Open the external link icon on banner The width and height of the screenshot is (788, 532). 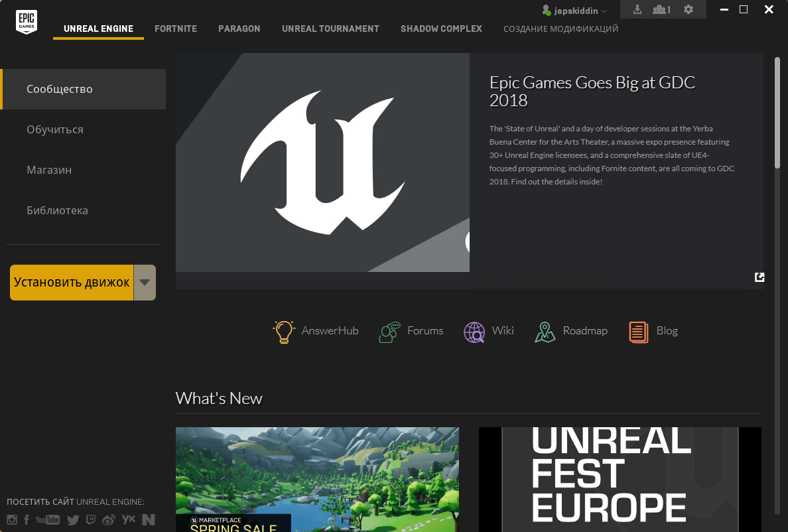pos(759,277)
